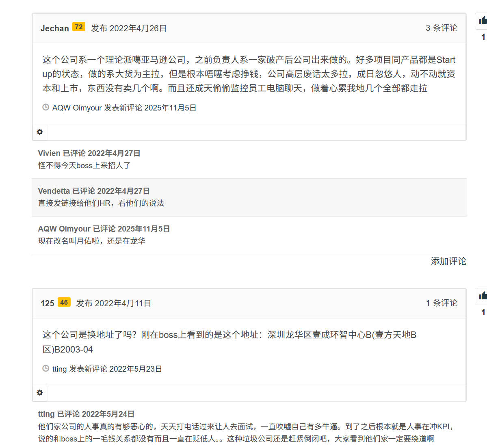Click the yellow 72 reputation badge

coord(79,27)
